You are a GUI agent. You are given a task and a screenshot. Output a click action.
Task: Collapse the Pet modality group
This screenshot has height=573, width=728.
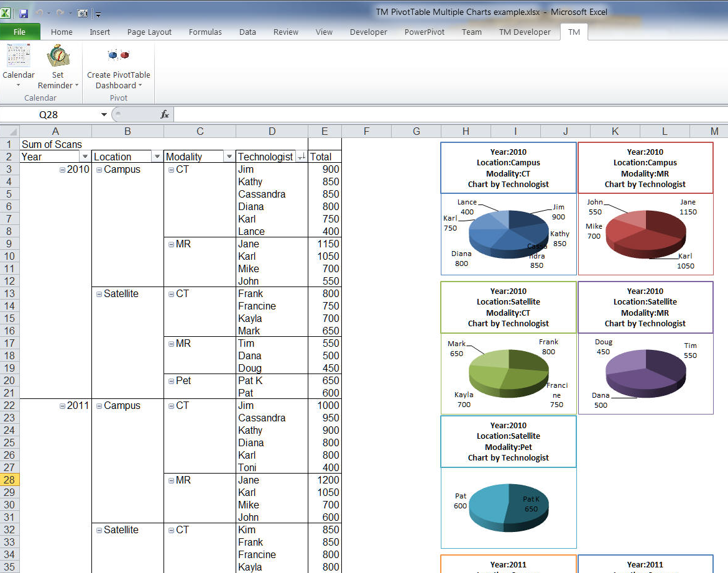coord(171,381)
